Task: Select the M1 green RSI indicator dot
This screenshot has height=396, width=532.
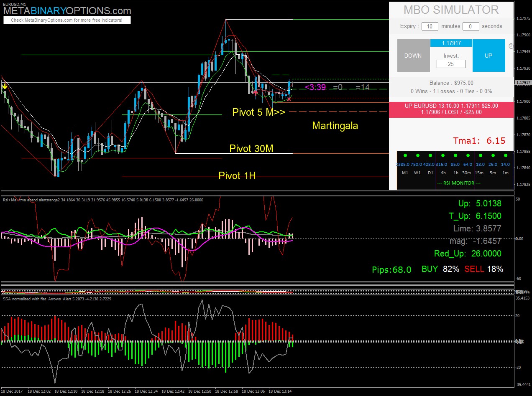Action: (405, 155)
